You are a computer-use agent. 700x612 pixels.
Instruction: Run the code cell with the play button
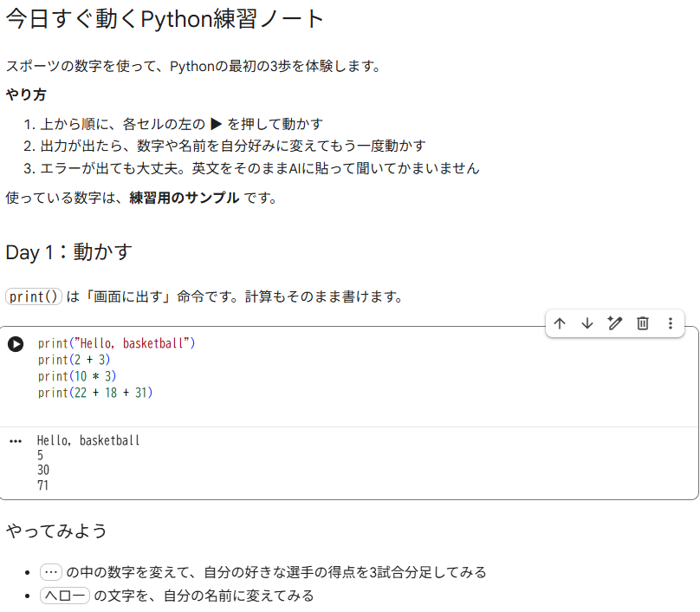pos(16,344)
